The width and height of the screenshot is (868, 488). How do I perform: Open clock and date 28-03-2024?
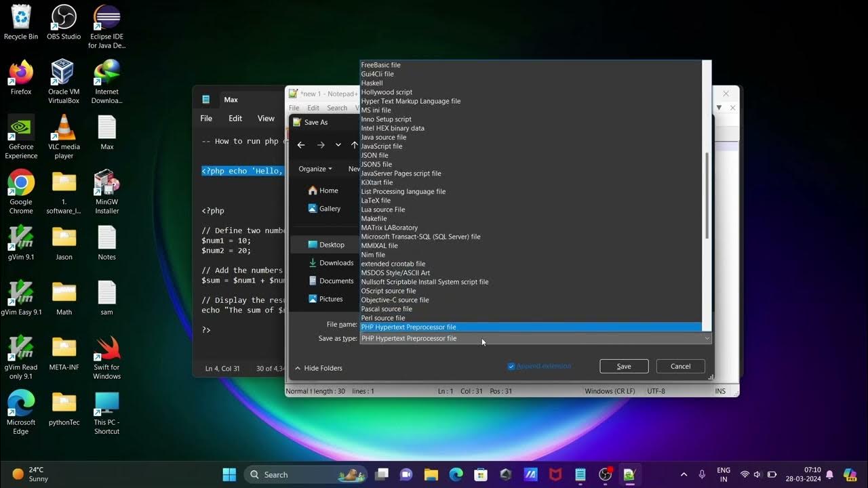click(x=803, y=474)
